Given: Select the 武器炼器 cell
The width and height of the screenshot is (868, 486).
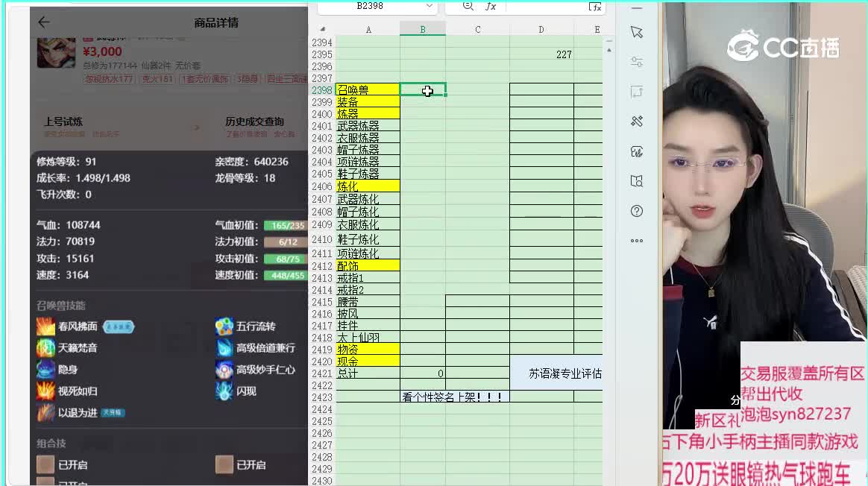Looking at the screenshot, I should tap(368, 126).
